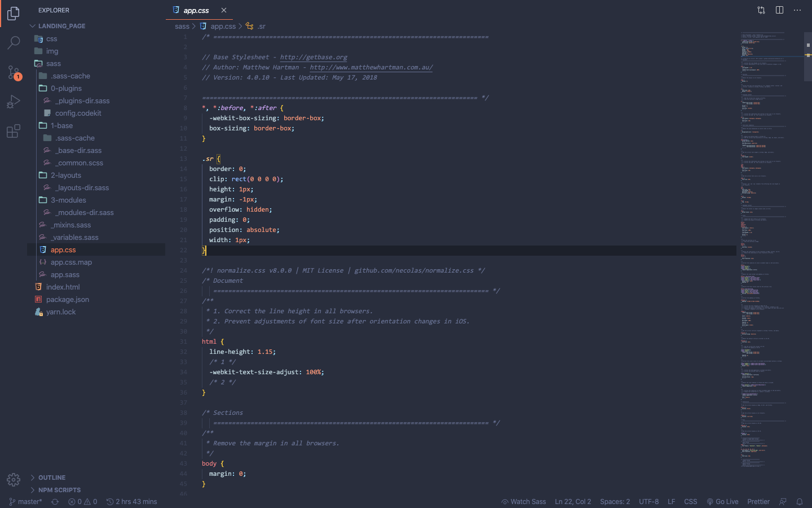The height and width of the screenshot is (508, 812).
Task: Switch to the app.css tab
Action: point(195,10)
